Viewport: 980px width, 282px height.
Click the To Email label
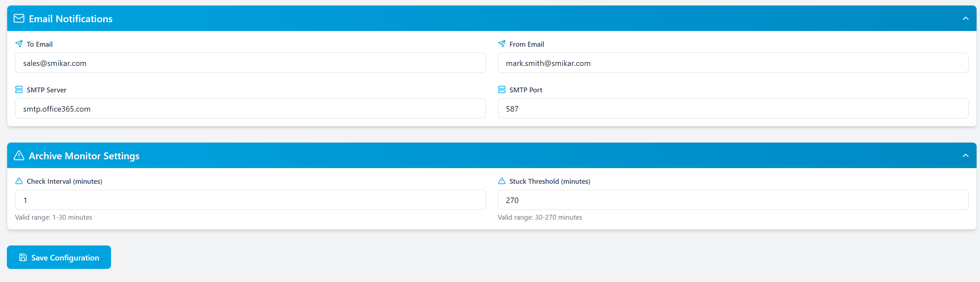pos(40,44)
